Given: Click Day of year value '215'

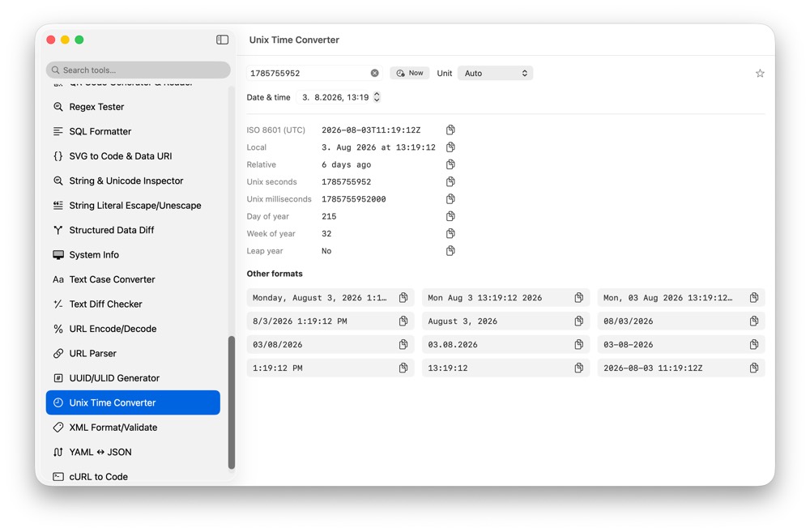Looking at the screenshot, I should click(329, 216).
